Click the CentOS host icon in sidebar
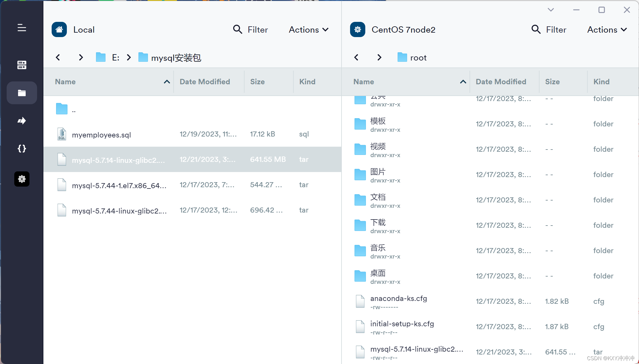The image size is (639, 364). click(x=22, y=179)
